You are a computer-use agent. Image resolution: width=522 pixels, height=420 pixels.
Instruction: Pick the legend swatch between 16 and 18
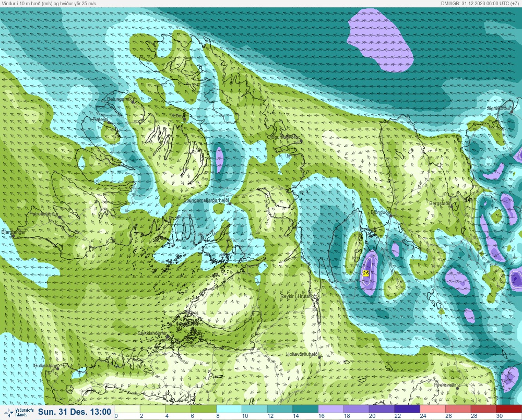pos(331,409)
